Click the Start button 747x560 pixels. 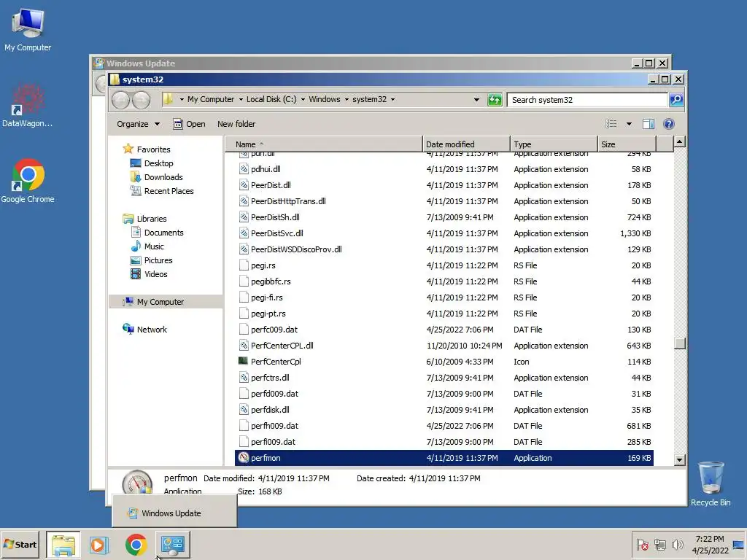(20, 544)
